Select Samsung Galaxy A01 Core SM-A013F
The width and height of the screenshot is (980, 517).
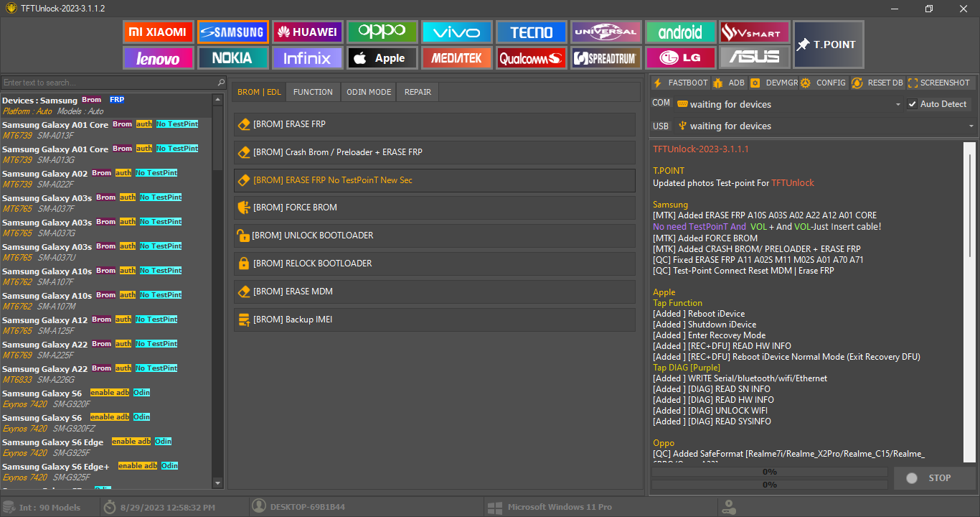tap(107, 130)
